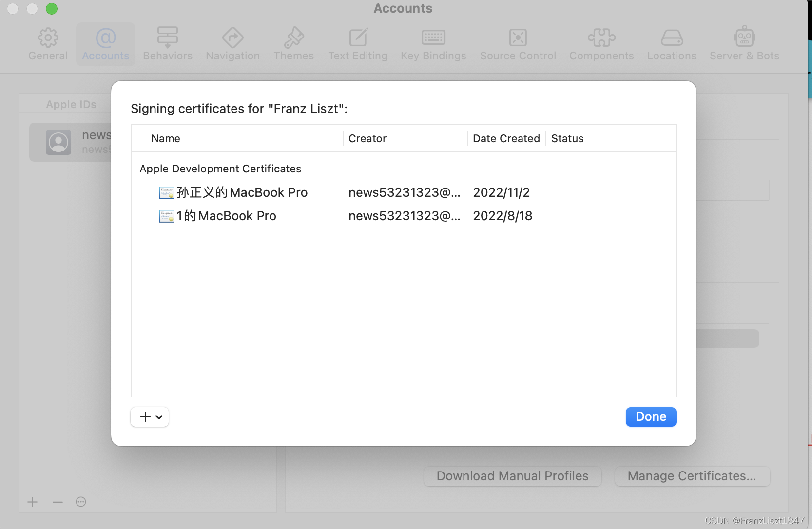Select the news Apple ID account avatar
The height and width of the screenshot is (529, 812).
click(x=58, y=142)
